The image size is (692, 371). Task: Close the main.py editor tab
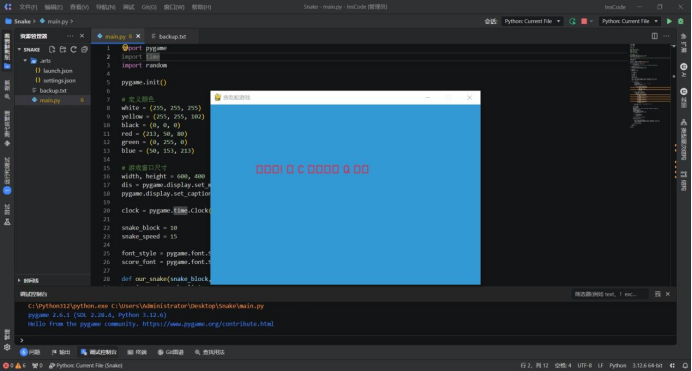(x=138, y=36)
